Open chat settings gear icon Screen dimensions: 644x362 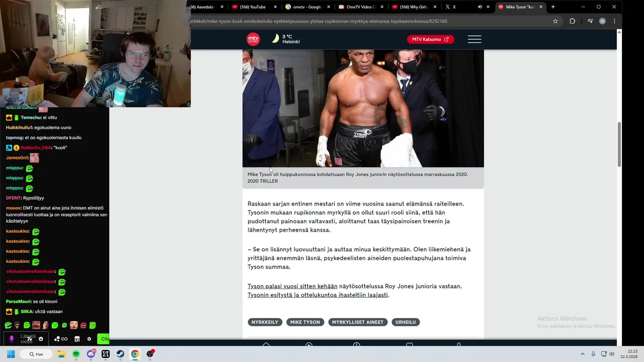pos(89,339)
